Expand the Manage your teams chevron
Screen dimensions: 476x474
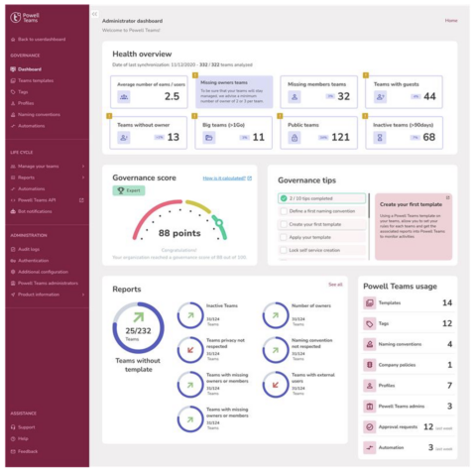(x=83, y=167)
